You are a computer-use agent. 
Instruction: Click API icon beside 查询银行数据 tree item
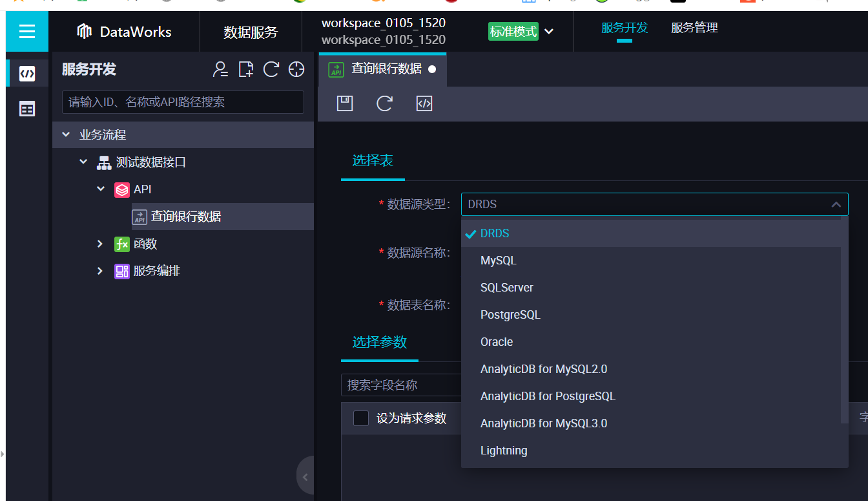(139, 217)
